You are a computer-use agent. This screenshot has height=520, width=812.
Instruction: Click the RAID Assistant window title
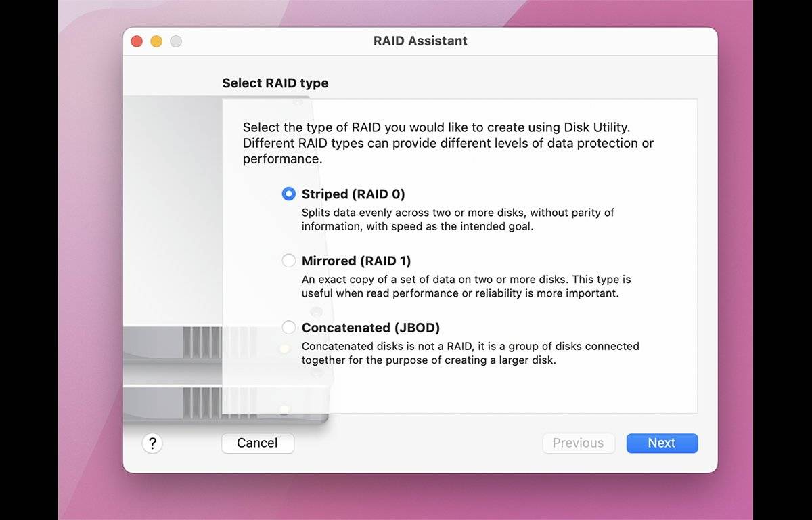[x=420, y=41]
